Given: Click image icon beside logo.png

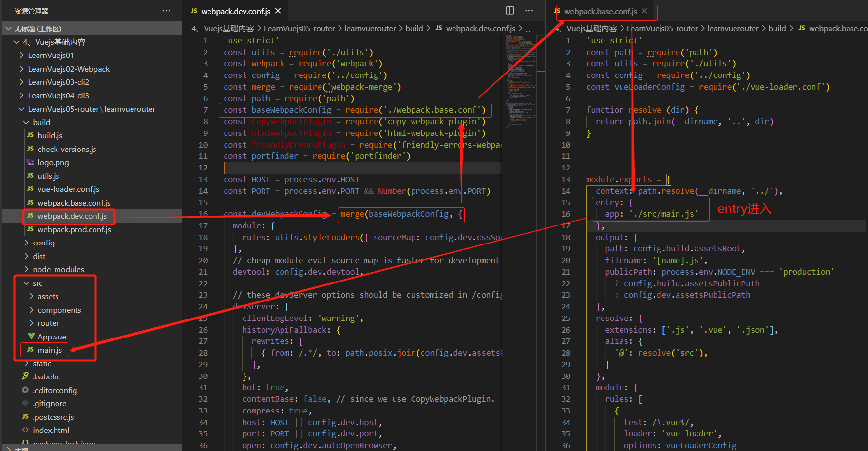Looking at the screenshot, I should (30, 162).
